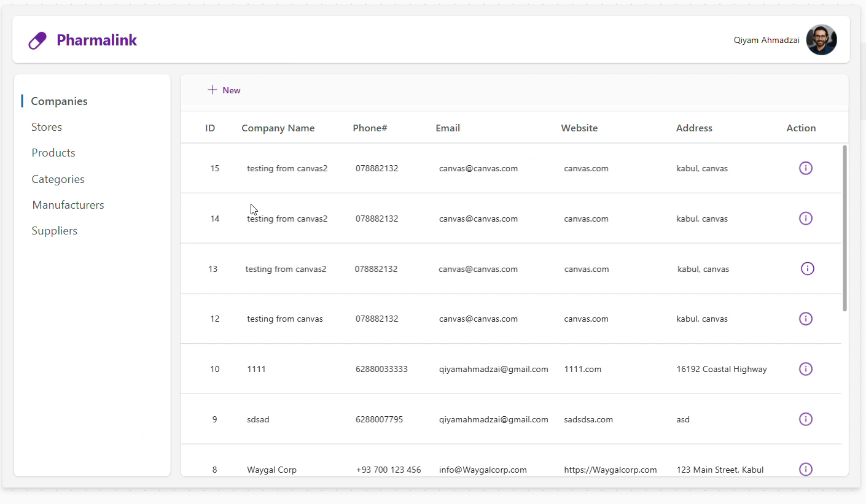Screen dimensions: 866x504
Task: Select Companies in the sidebar
Action: pyautogui.click(x=59, y=101)
